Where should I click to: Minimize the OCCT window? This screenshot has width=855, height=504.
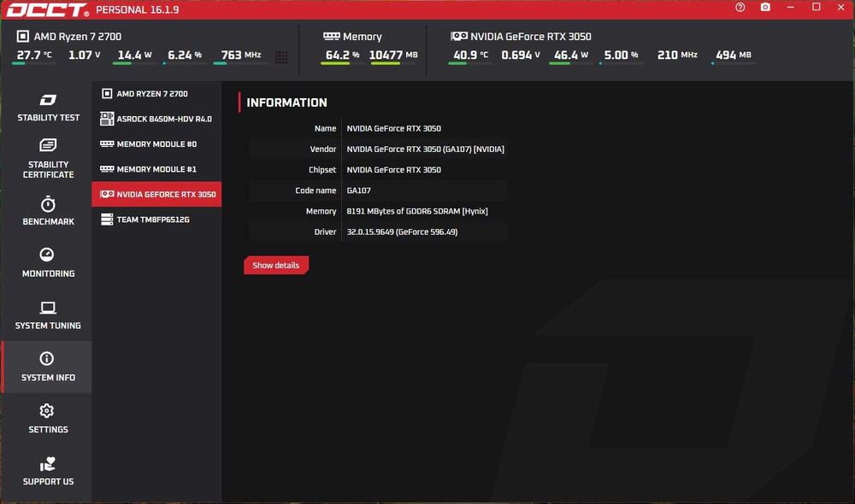point(791,7)
